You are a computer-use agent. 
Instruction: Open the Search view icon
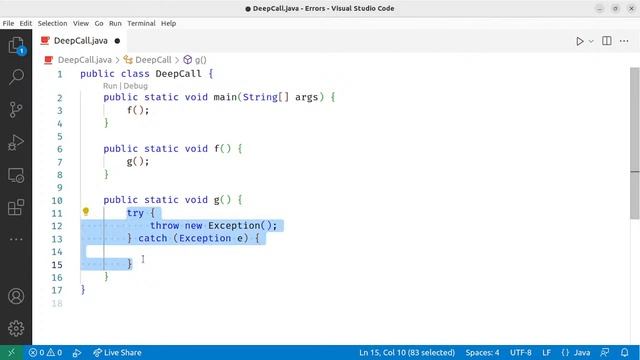click(x=16, y=76)
